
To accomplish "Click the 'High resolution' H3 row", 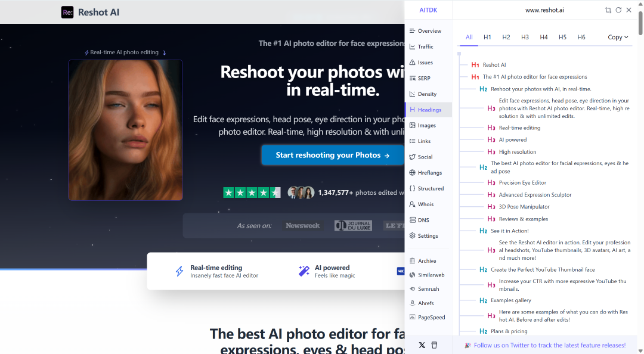I will coord(512,152).
